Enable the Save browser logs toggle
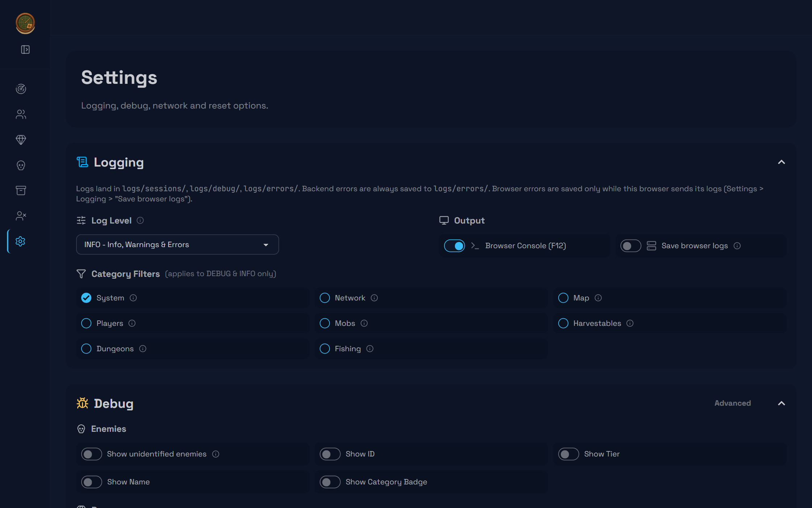Screen dimensions: 812x508 (631, 246)
